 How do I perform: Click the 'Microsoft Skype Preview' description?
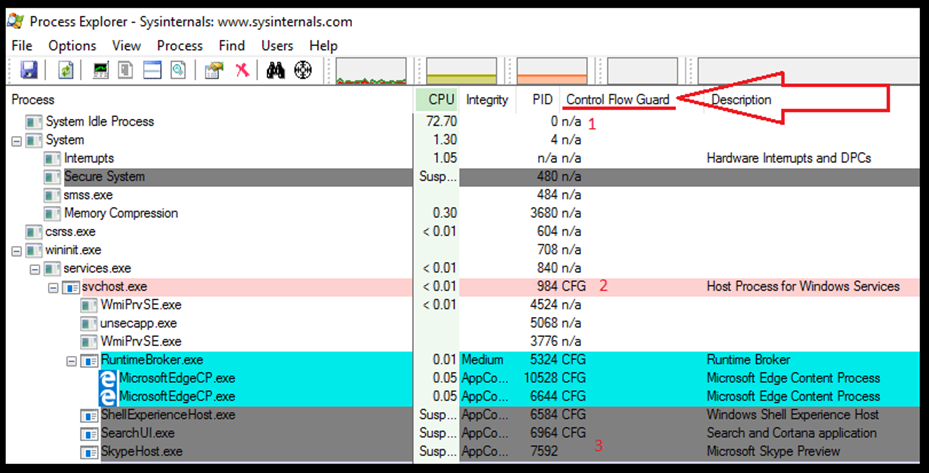click(x=773, y=452)
